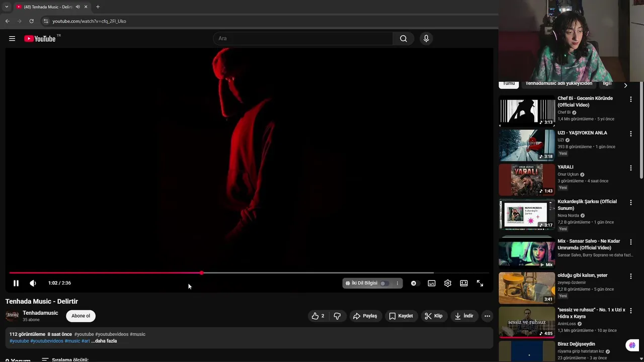The image size is (644, 362).
Task: Switch to theater mode view
Action: 464,283
